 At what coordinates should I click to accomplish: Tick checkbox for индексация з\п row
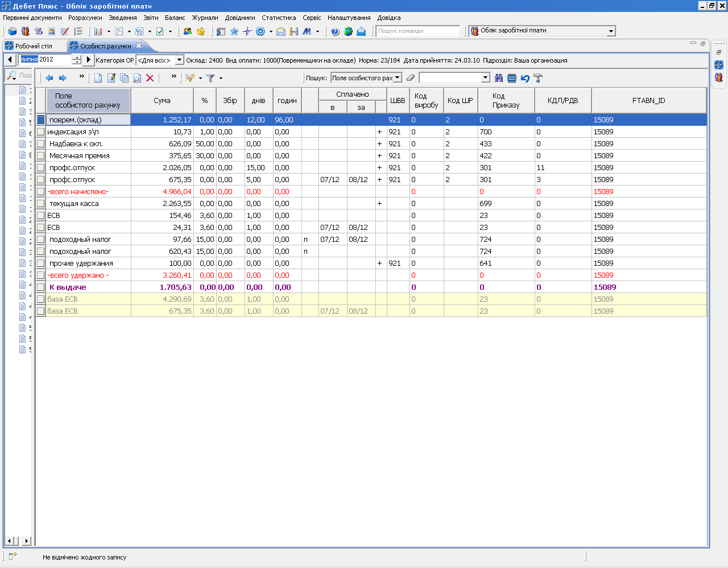point(40,131)
